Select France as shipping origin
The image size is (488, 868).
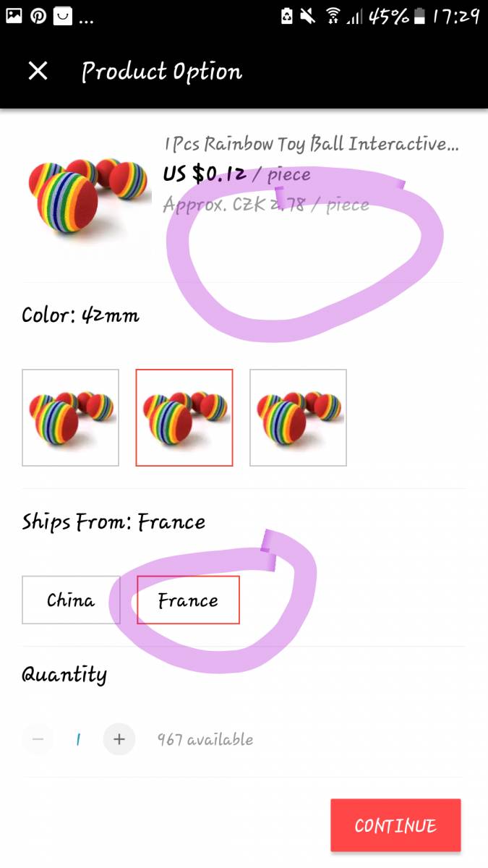click(x=188, y=600)
